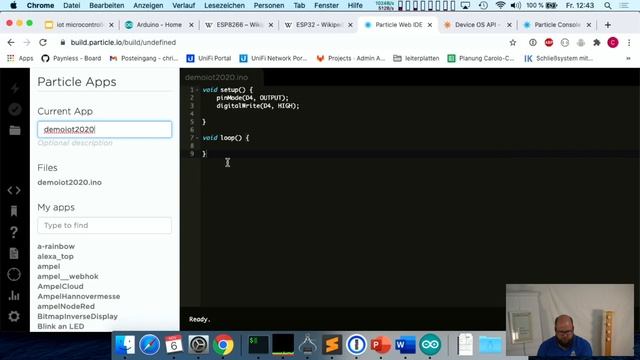
Task: Open Calendar from the dock
Action: pos(174,345)
